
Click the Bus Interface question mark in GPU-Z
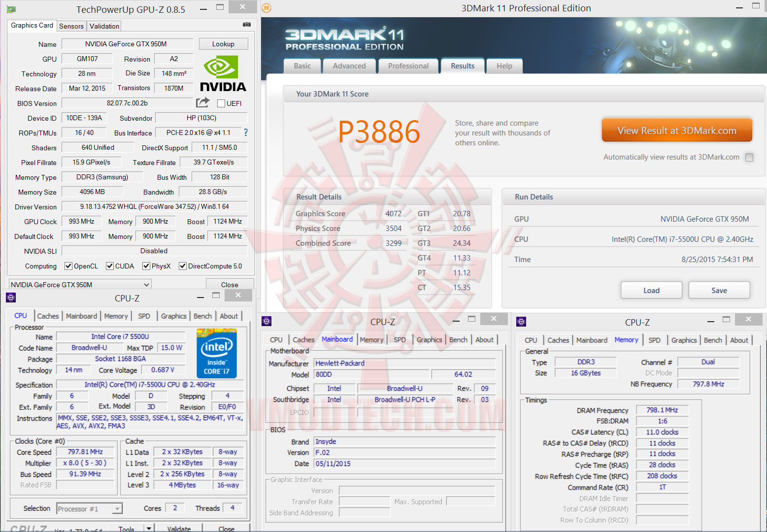246,133
